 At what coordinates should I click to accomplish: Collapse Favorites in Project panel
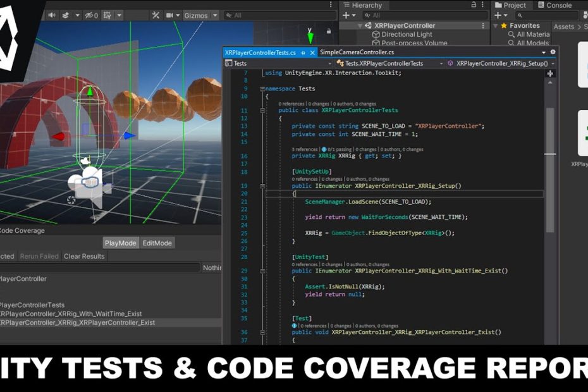pos(496,26)
